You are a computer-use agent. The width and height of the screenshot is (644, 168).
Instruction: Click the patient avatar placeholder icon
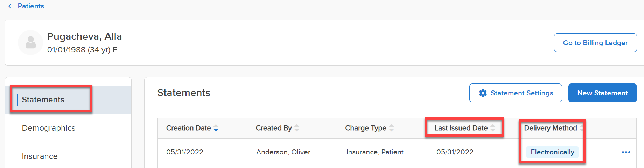coord(30,43)
